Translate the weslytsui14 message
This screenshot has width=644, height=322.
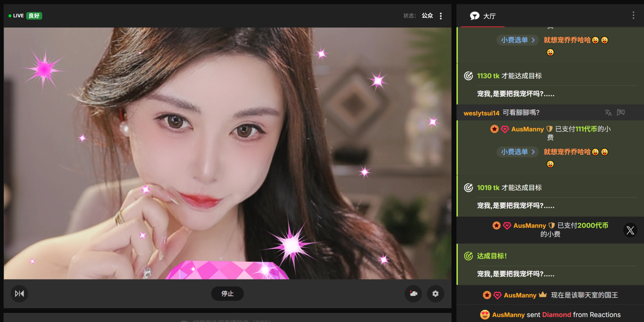(608, 113)
